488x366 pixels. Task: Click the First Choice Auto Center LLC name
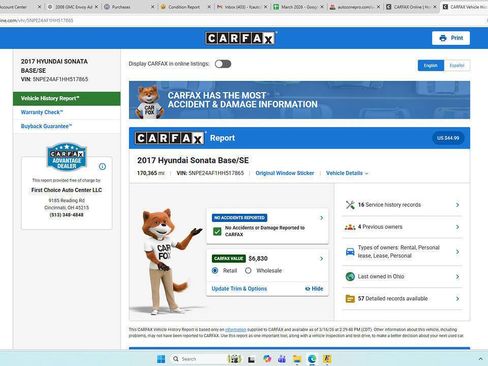pyautogui.click(x=67, y=190)
